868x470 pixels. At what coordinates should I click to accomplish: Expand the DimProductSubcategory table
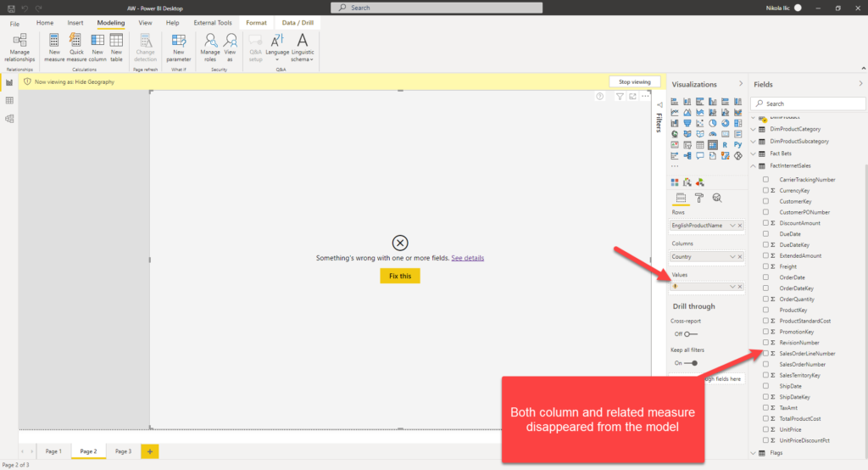coord(754,142)
